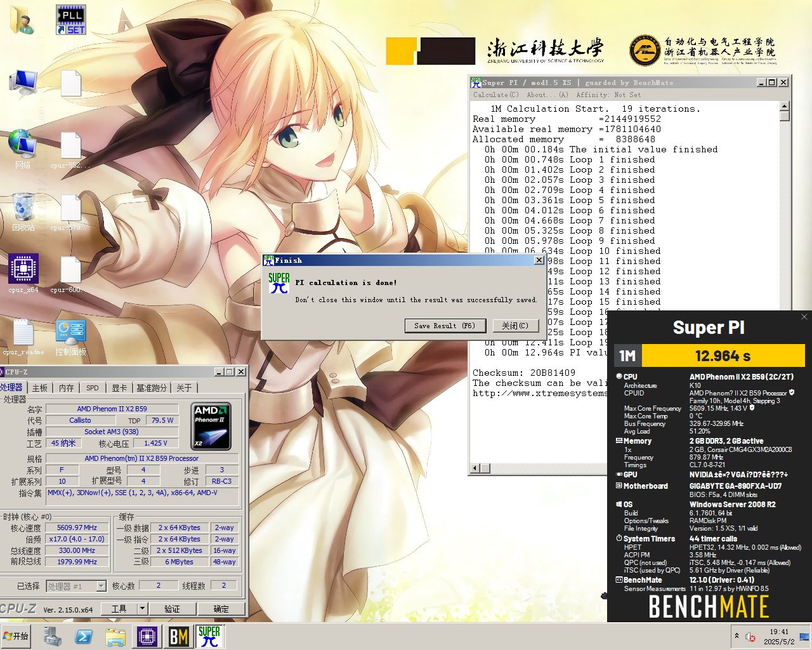
Task: Switch to the 主板 tab in CPU-Z
Action: 40,388
